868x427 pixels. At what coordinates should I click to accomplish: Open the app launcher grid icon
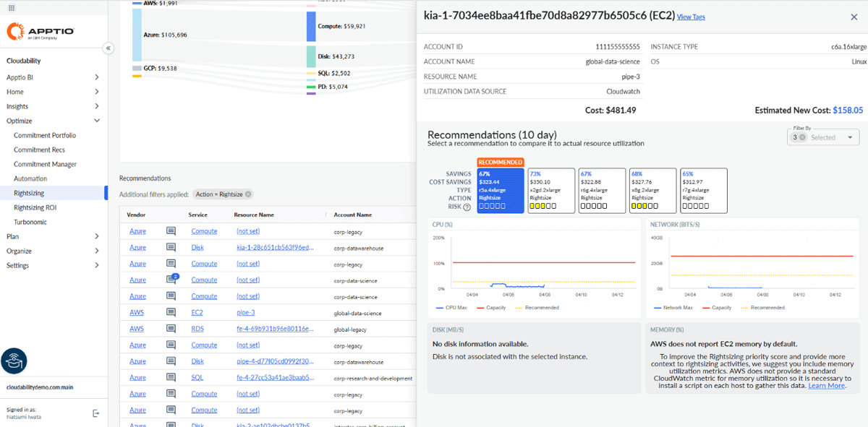point(12,7)
